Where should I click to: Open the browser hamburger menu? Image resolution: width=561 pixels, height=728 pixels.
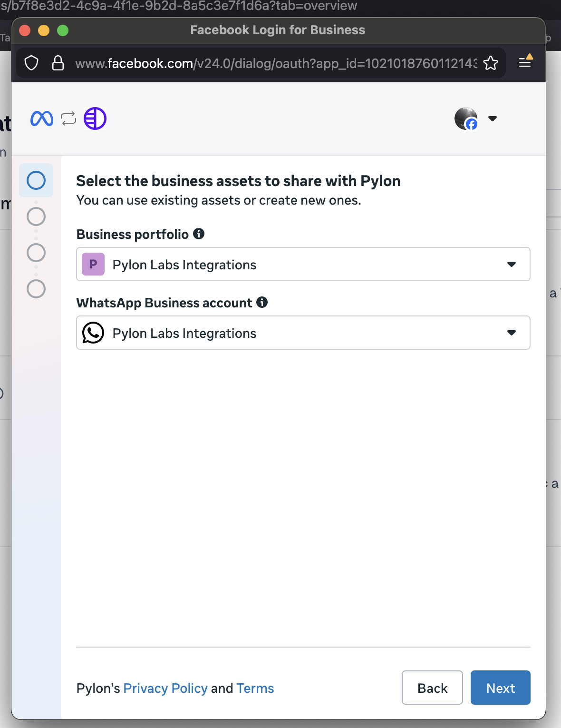525,62
